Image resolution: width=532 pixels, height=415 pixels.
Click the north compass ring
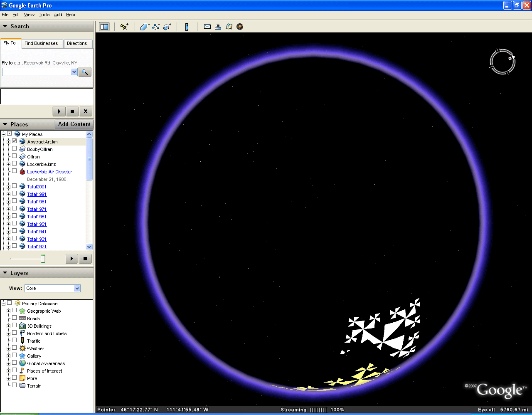[502, 62]
